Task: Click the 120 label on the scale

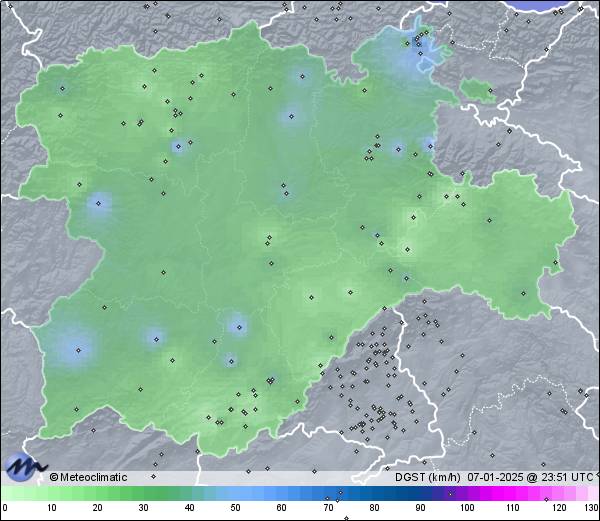Action: pos(559,508)
